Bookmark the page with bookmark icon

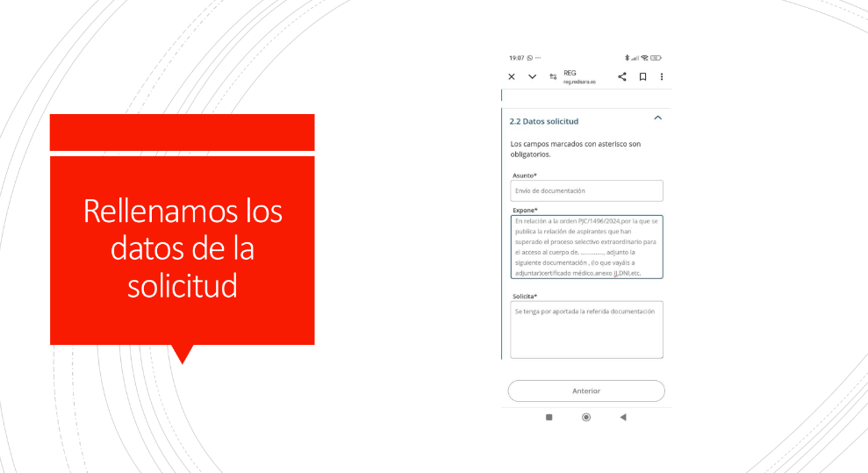(x=642, y=77)
